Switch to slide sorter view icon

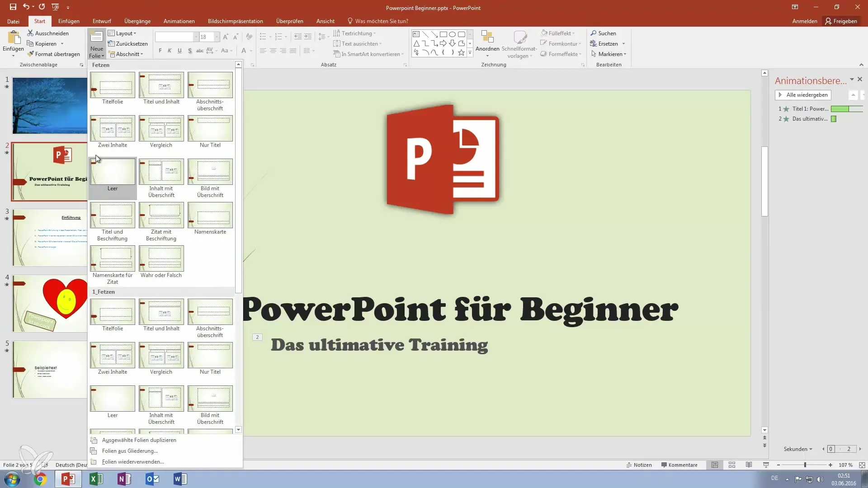732,465
